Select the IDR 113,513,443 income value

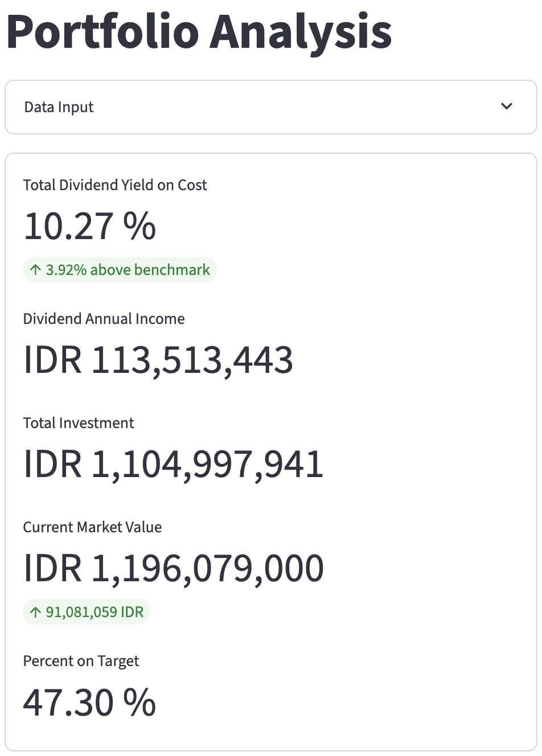pyautogui.click(x=158, y=360)
